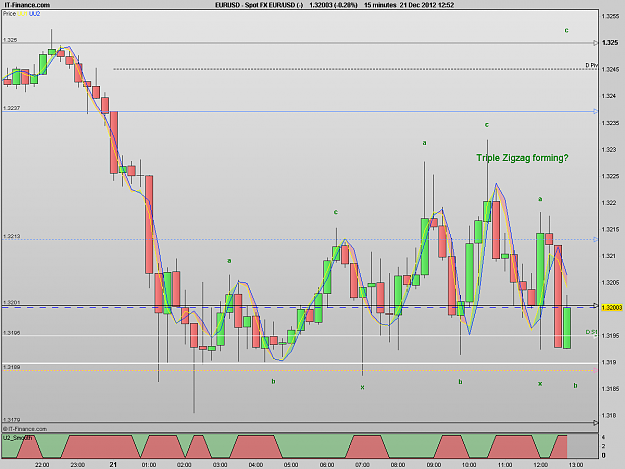Click the arrow marker ending the 1.3213 dotted line

[596, 239]
